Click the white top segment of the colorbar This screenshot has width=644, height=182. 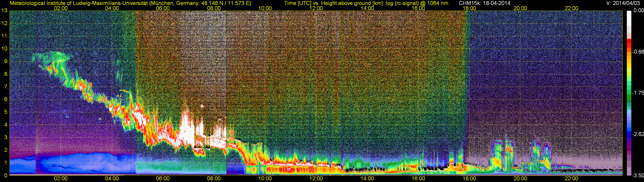[x=629, y=18]
